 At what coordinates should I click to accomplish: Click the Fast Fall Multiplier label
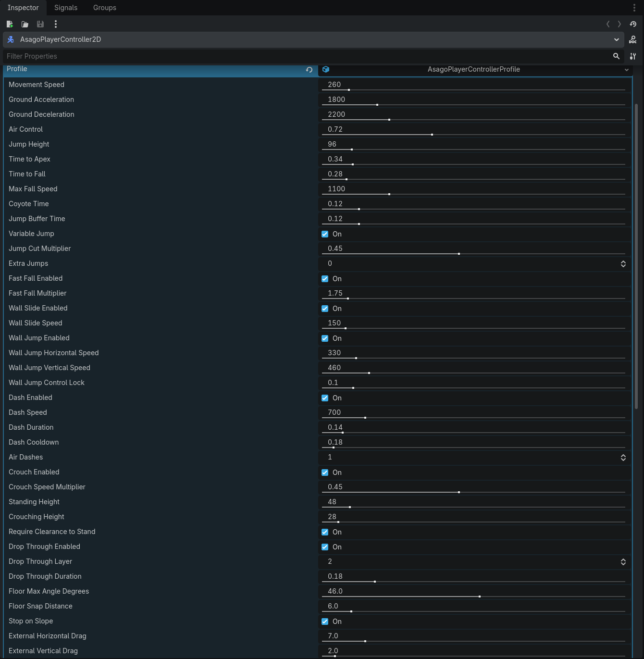click(37, 293)
